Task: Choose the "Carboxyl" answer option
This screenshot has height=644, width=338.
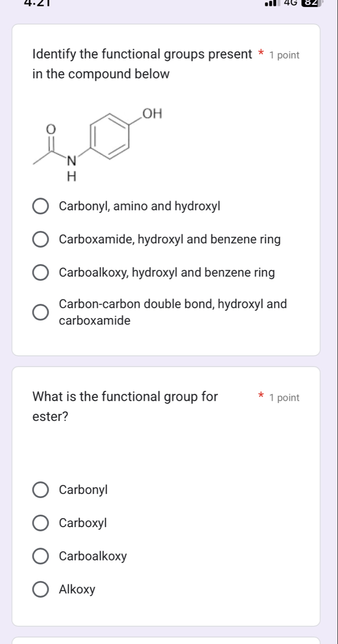Action: [41, 523]
